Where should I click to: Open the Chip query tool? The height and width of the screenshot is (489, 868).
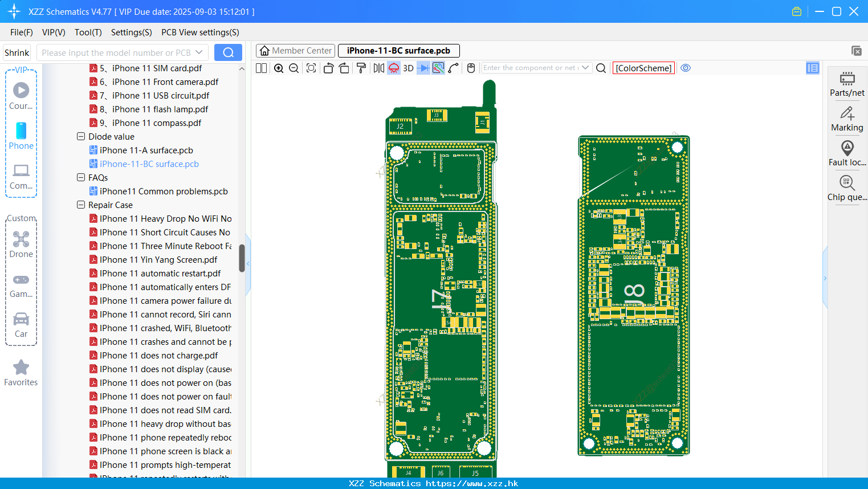pos(847,188)
